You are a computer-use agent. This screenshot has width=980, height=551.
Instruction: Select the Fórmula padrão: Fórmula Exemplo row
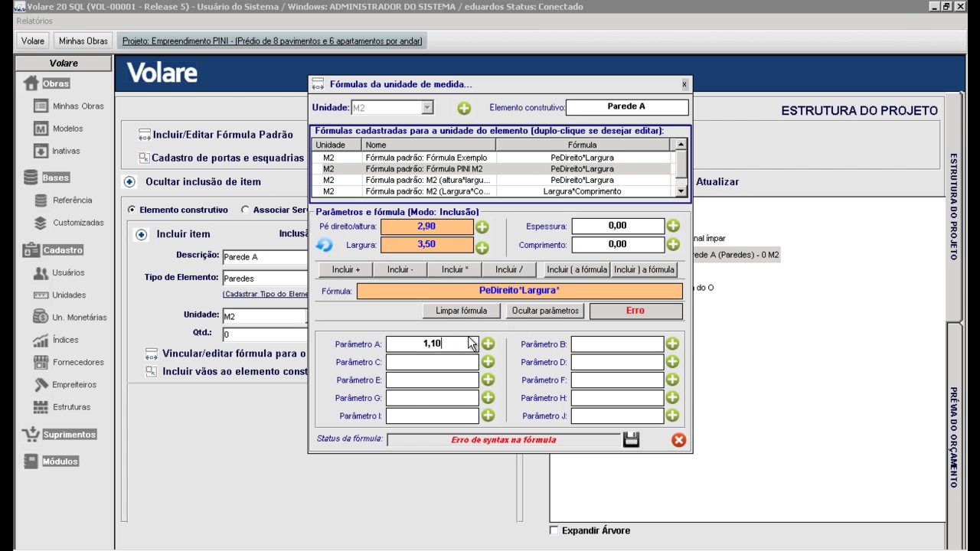point(492,158)
